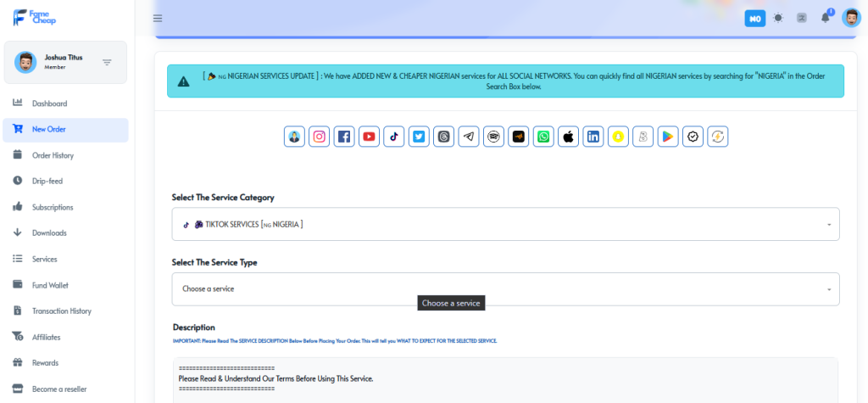Select the LinkedIn services icon
This screenshot has width=868, height=403.
click(x=593, y=137)
